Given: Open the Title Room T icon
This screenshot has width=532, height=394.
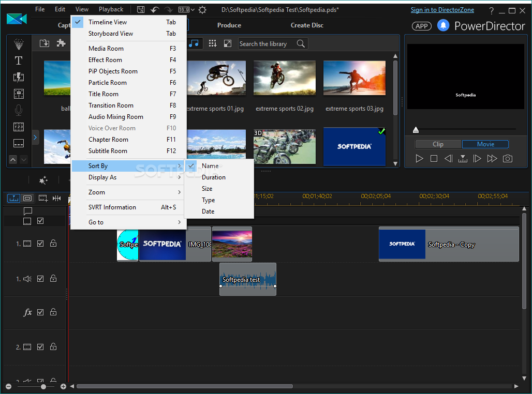Looking at the screenshot, I should pos(19,60).
